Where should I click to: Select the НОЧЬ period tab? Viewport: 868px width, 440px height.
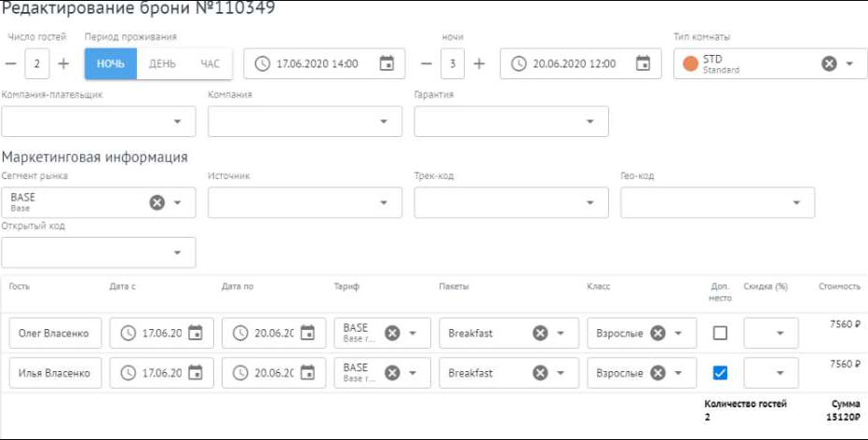pyautogui.click(x=111, y=63)
